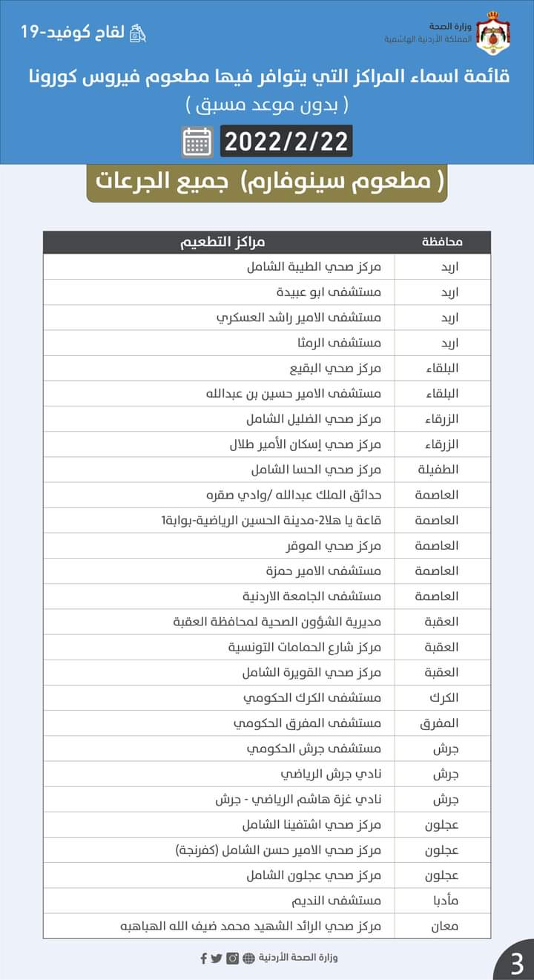Select the مستشفى ابو عبيدة row

pyautogui.click(x=329, y=292)
